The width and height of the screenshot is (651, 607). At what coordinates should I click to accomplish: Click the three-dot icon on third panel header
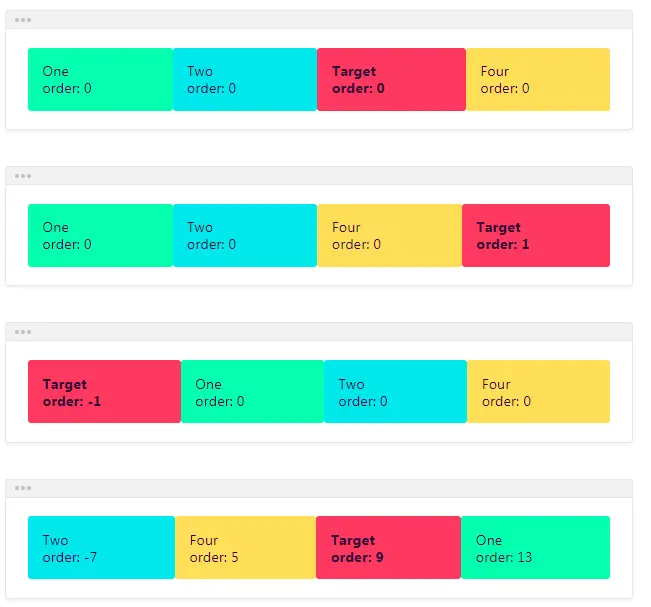point(23,332)
